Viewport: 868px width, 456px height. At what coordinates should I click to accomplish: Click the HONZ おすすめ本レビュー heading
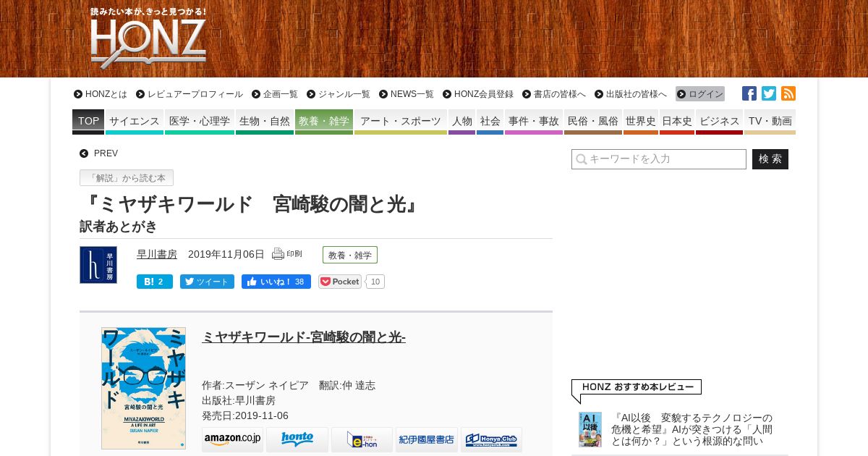[x=637, y=387]
